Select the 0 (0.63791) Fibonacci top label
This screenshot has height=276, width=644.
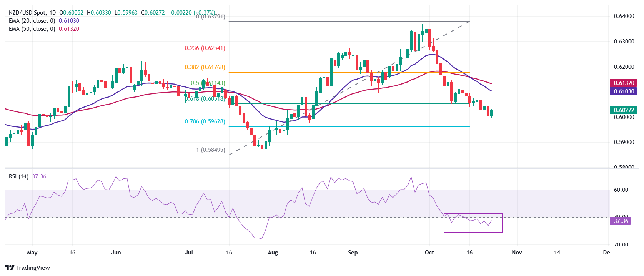tap(211, 17)
